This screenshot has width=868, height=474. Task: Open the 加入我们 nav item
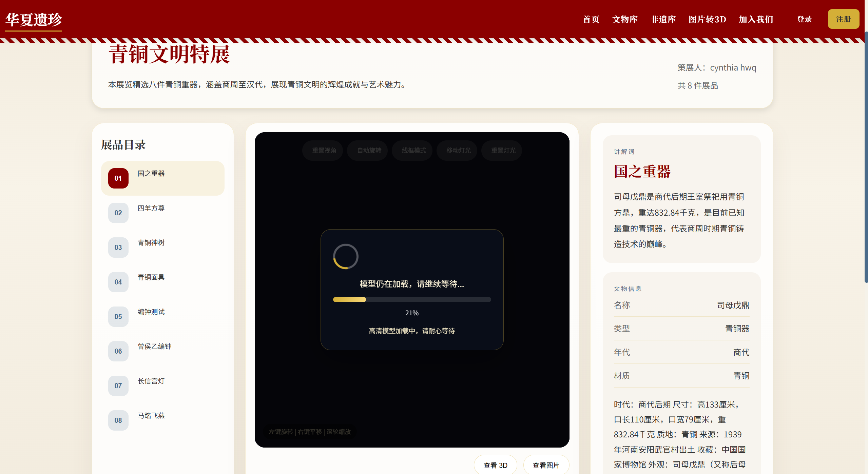coord(756,19)
